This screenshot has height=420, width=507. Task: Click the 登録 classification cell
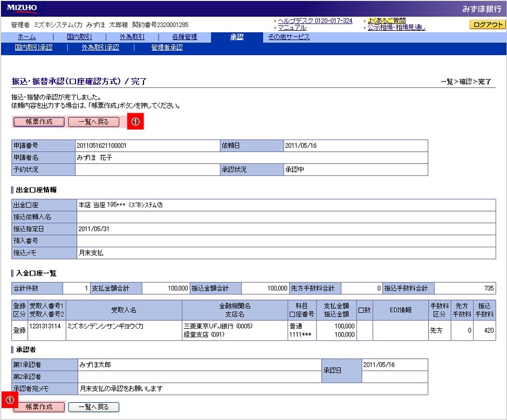[19, 330]
